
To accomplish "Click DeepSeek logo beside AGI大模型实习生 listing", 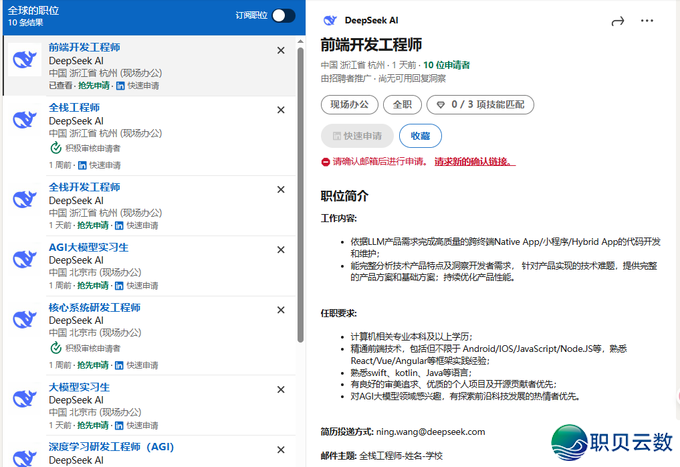I will click(x=25, y=259).
